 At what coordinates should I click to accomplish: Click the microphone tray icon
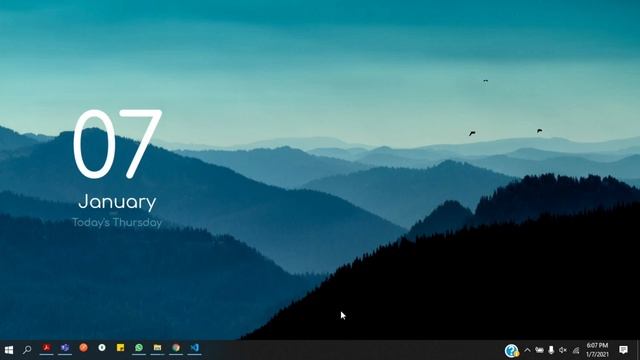551,350
